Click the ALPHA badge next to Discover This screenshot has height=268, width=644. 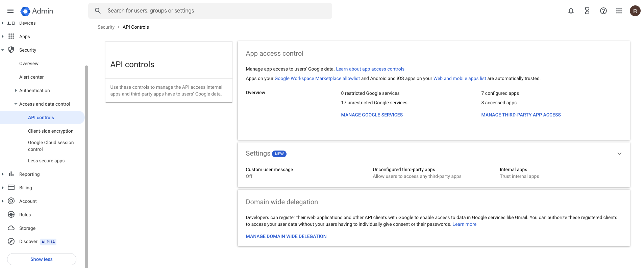48,242
